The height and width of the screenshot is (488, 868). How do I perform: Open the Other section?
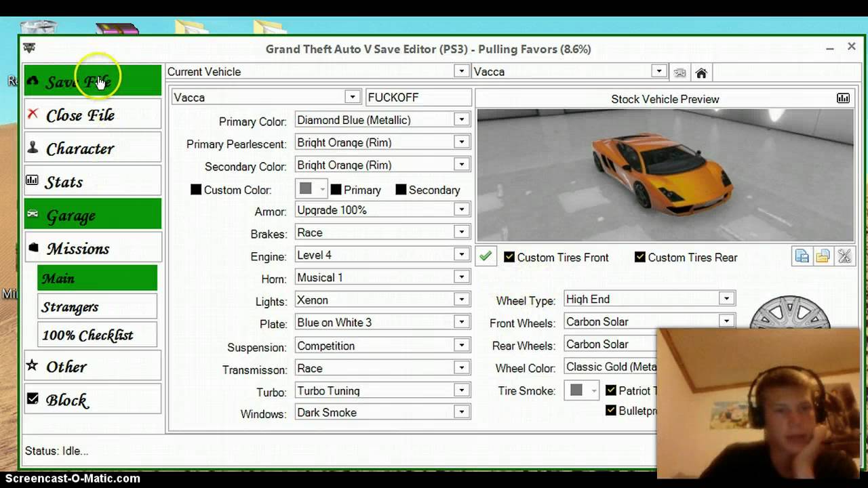tap(93, 366)
